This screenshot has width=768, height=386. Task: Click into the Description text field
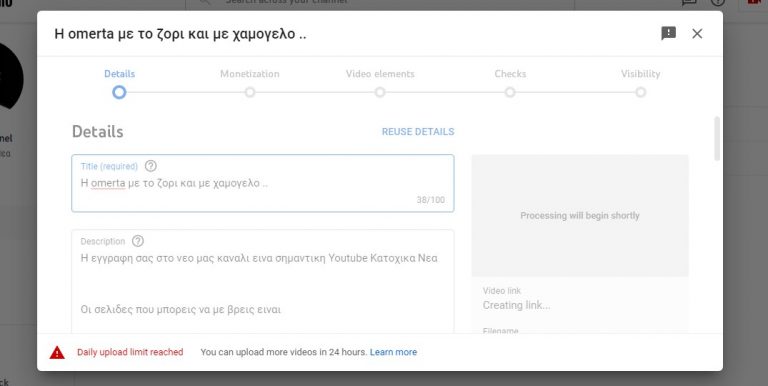[x=263, y=282]
